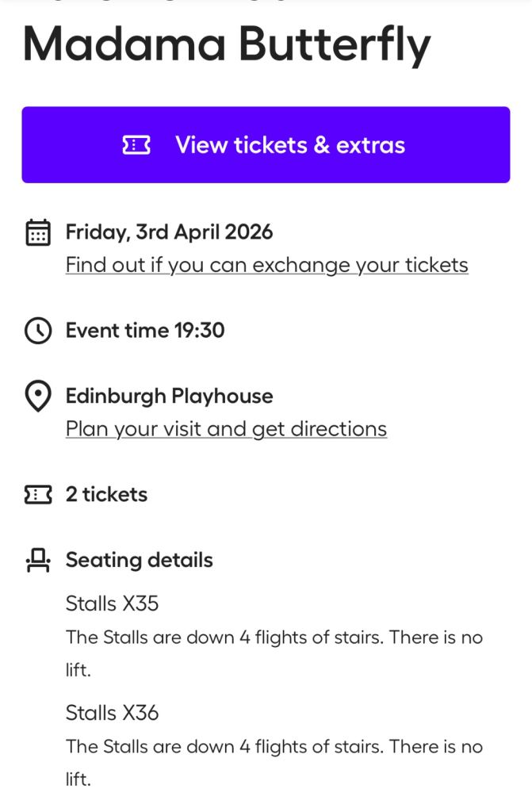Click the stairs note under Stalls X35
This screenshot has height=812, width=532.
point(274,638)
